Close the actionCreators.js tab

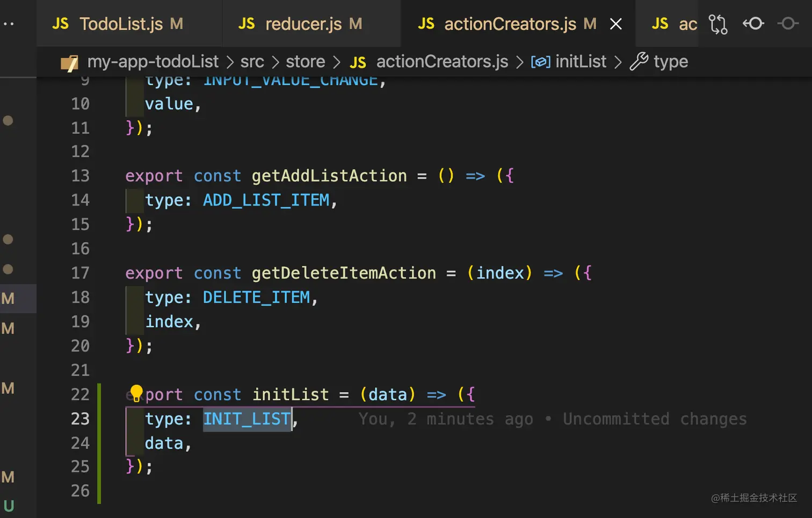tap(616, 24)
